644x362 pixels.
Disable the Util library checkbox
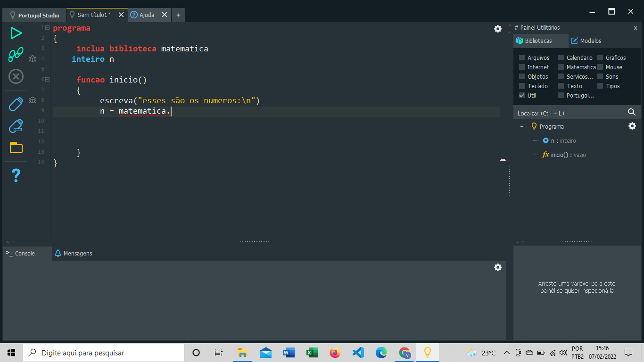point(521,95)
